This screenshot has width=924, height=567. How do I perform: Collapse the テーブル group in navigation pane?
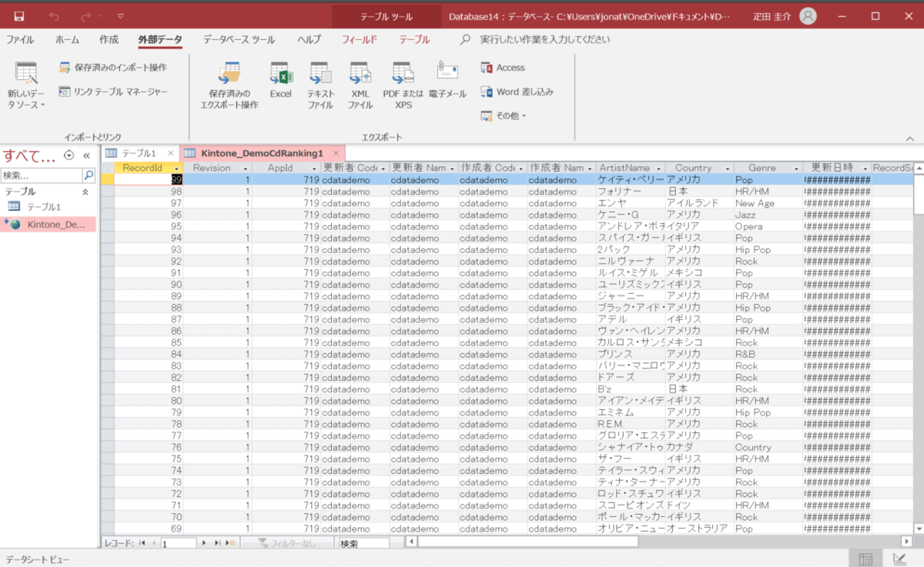(x=85, y=192)
